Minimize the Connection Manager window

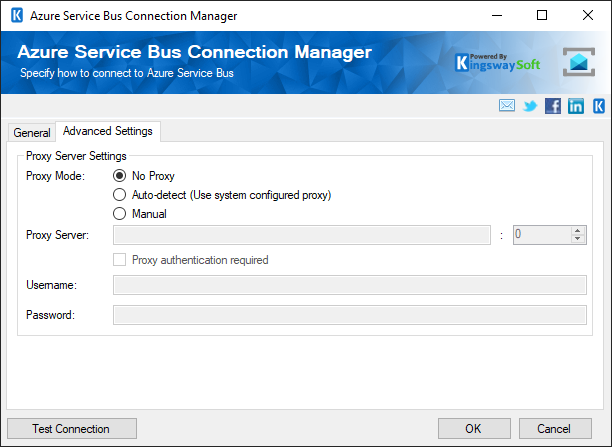(x=497, y=16)
